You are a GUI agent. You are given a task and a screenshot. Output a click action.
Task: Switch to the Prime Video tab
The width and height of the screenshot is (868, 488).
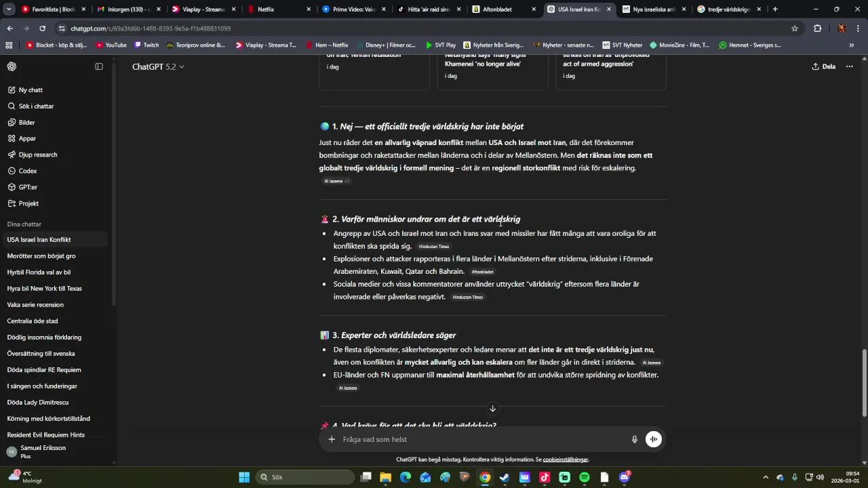pyautogui.click(x=354, y=9)
